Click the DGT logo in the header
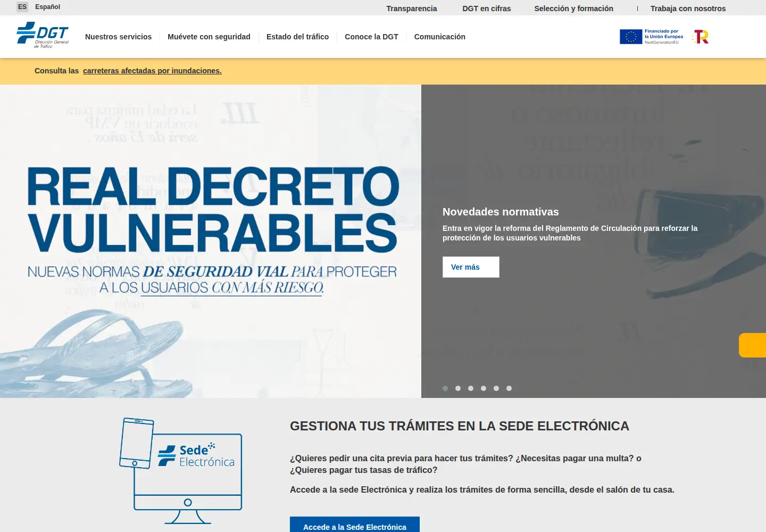 coord(43,35)
